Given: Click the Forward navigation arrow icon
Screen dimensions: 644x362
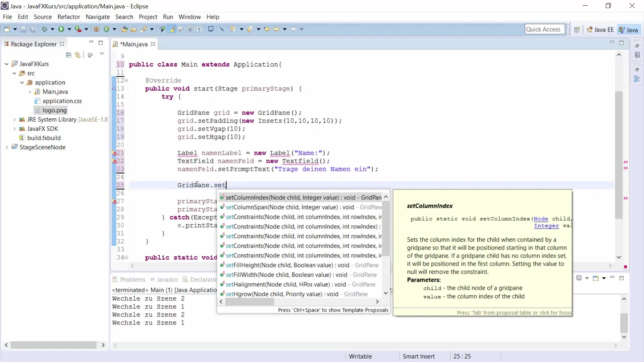Looking at the screenshot, I should [293, 29].
